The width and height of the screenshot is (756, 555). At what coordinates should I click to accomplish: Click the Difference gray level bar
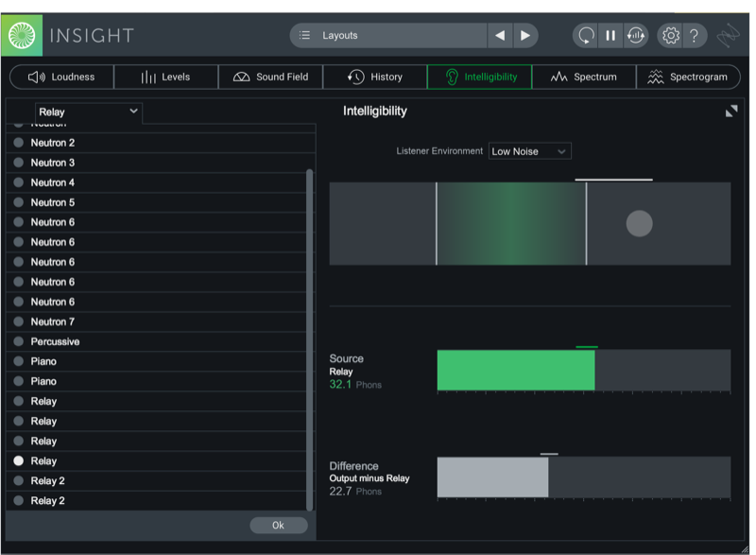(492, 477)
